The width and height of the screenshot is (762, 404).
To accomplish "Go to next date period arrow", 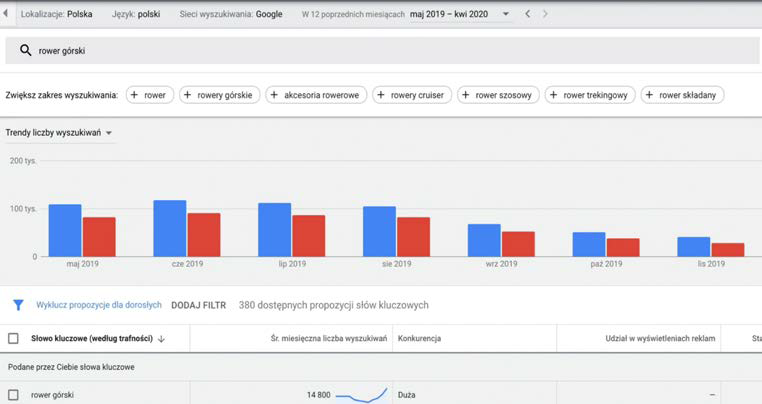I will (x=545, y=15).
